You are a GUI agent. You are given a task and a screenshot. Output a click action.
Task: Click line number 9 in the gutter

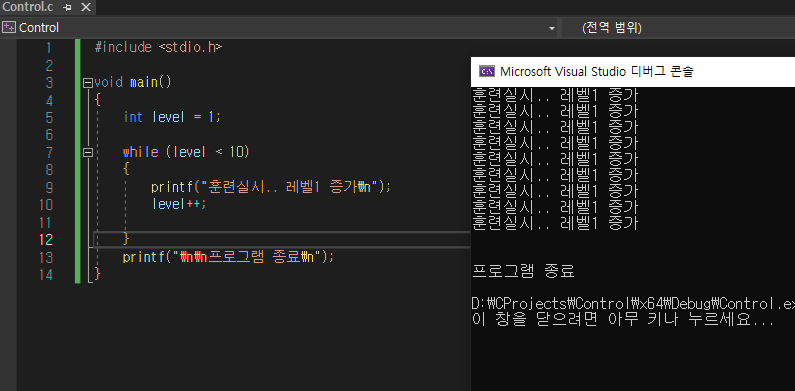pos(49,188)
